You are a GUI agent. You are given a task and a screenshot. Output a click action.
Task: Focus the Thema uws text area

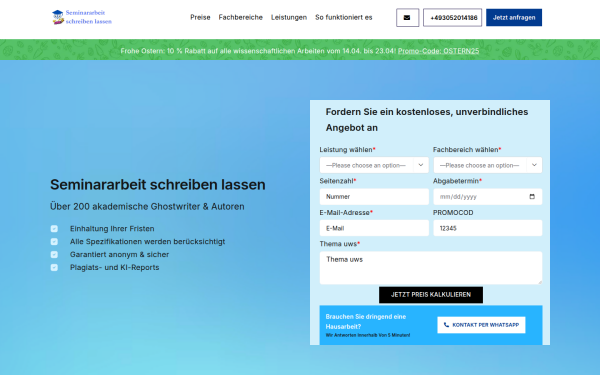coord(431,268)
